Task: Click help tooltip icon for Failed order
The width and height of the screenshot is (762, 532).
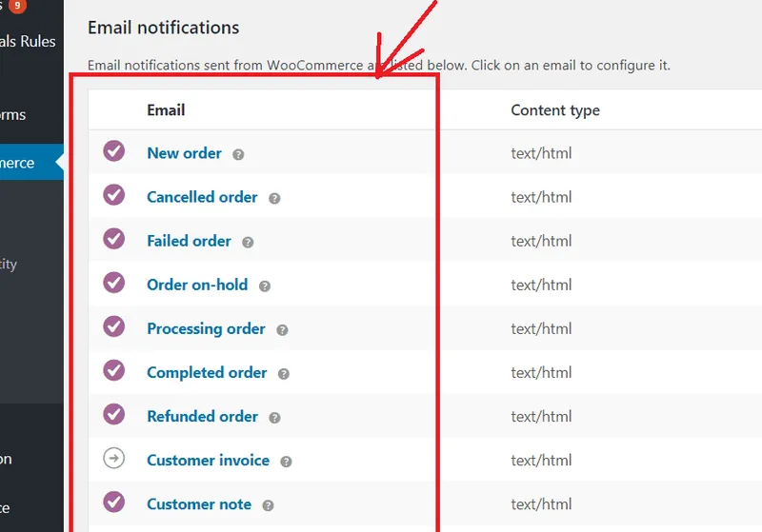Action: pos(248,242)
